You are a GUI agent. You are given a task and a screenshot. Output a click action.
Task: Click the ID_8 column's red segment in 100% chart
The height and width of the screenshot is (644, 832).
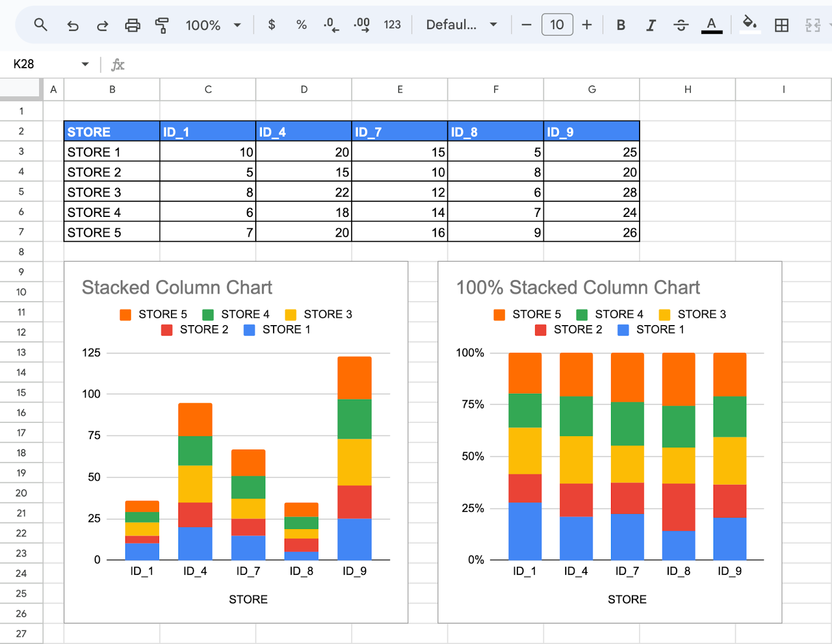coord(679,507)
